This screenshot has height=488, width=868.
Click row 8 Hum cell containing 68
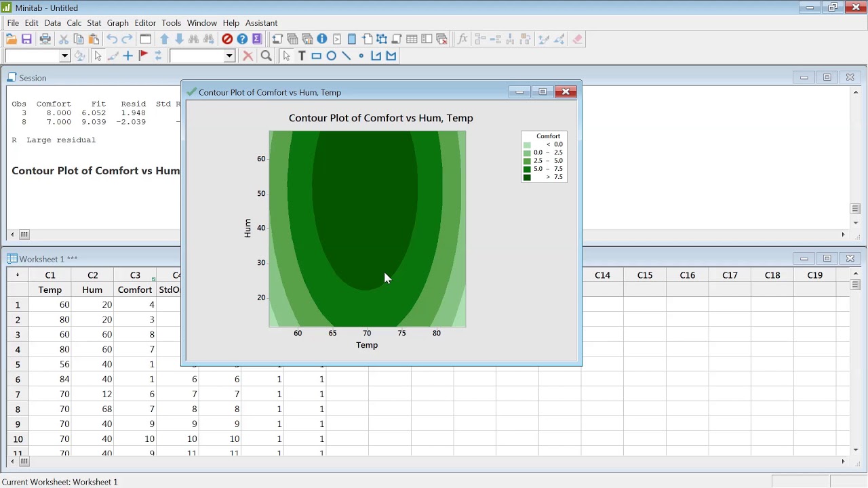point(93,409)
